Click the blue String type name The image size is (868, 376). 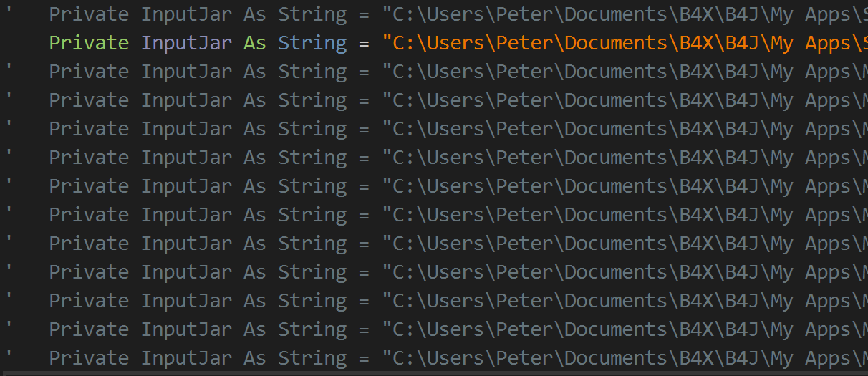(x=312, y=43)
